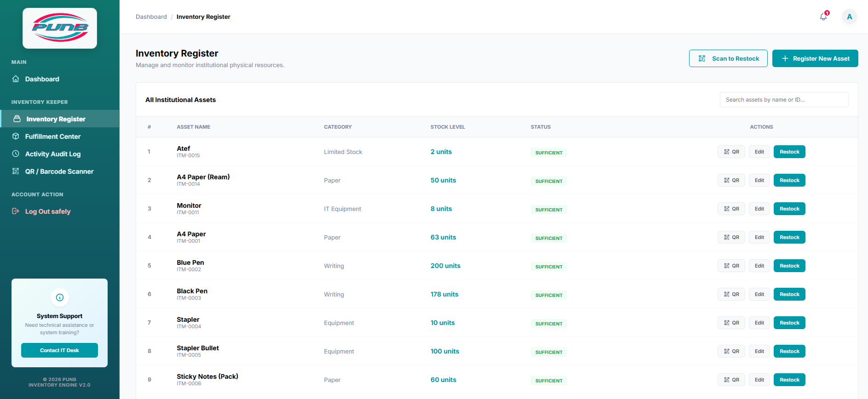Click the 200 units stock value

tap(445, 266)
